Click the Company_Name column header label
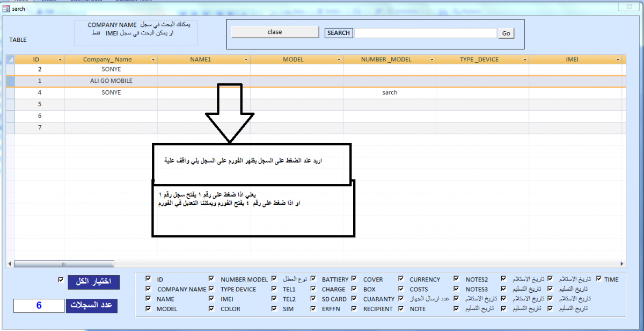Image resolution: width=644 pixels, height=331 pixels. (107, 60)
